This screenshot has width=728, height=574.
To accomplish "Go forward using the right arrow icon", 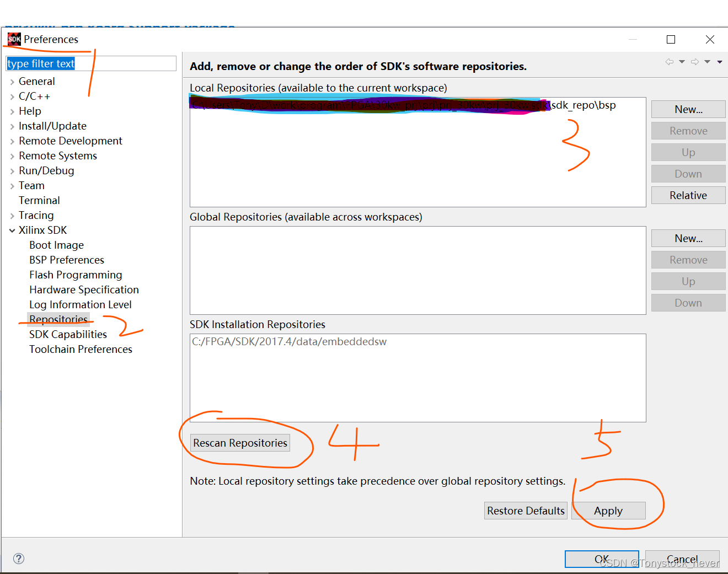I will tap(695, 62).
